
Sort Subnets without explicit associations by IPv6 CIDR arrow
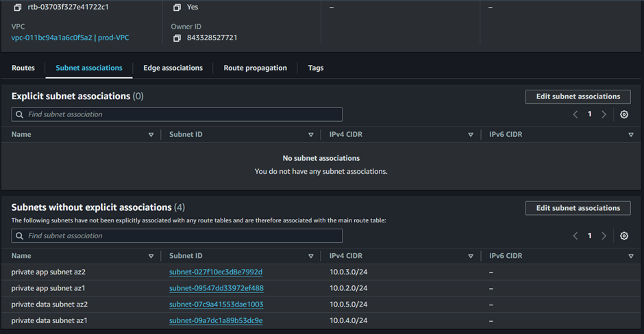pos(631,256)
